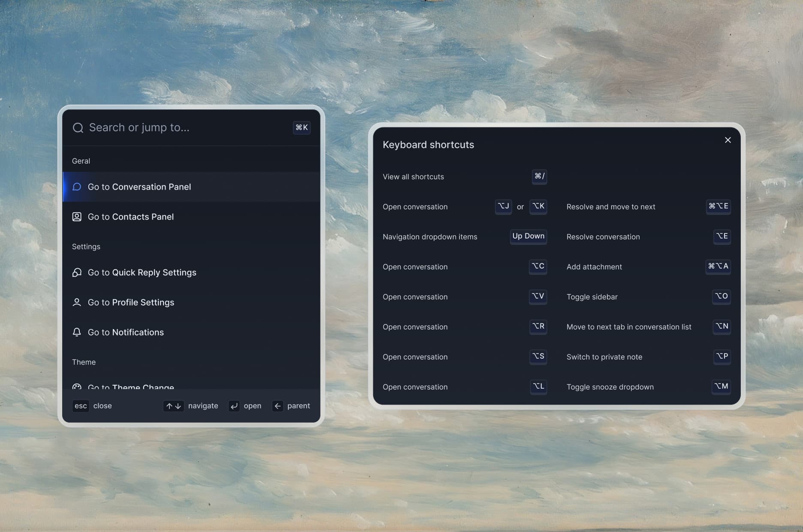Click the ⌥M snooze dropdown key badge
The width and height of the screenshot is (803, 532).
tap(721, 387)
